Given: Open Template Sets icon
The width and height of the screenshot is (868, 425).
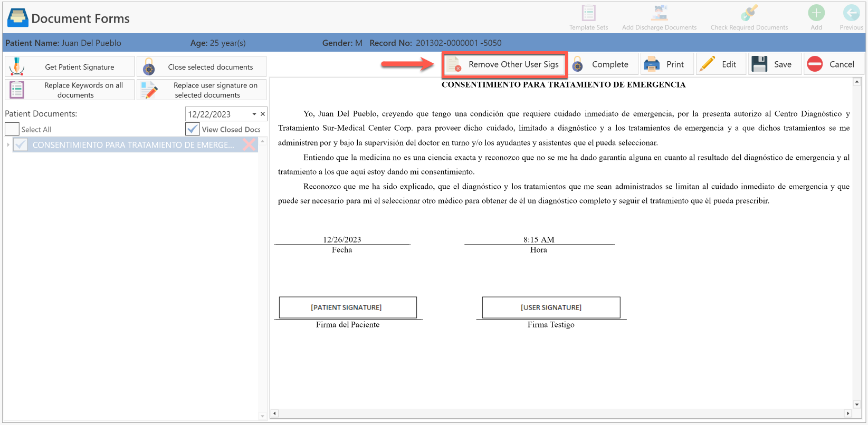Looking at the screenshot, I should coord(588,13).
